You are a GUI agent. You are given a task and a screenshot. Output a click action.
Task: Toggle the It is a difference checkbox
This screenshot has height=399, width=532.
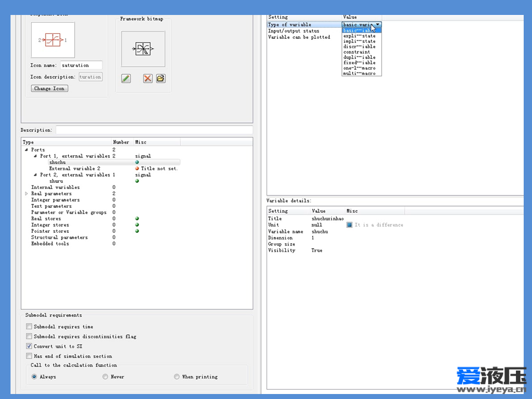(x=350, y=225)
